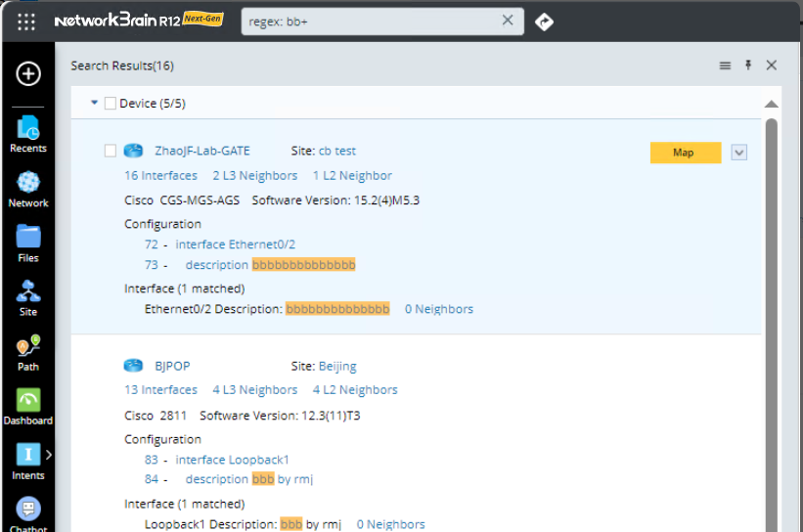Open 4 L2 Neighbors link

click(x=355, y=389)
